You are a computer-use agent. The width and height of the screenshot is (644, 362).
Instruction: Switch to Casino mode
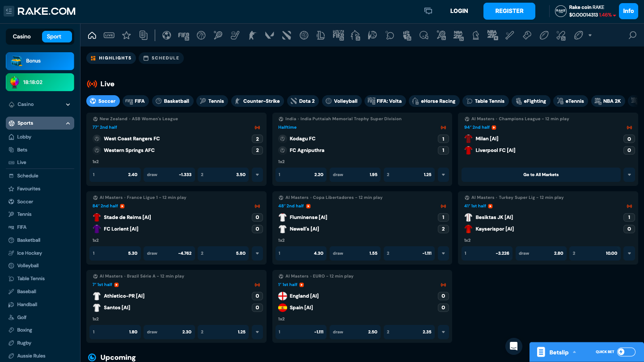click(x=22, y=37)
